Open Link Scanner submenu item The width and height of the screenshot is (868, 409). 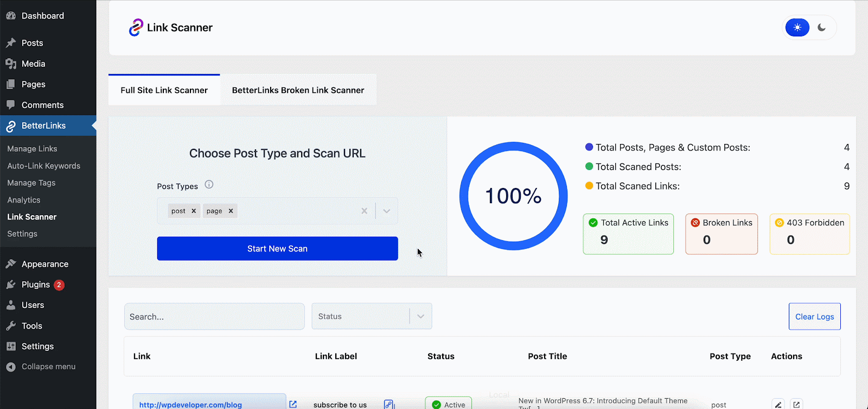31,217
